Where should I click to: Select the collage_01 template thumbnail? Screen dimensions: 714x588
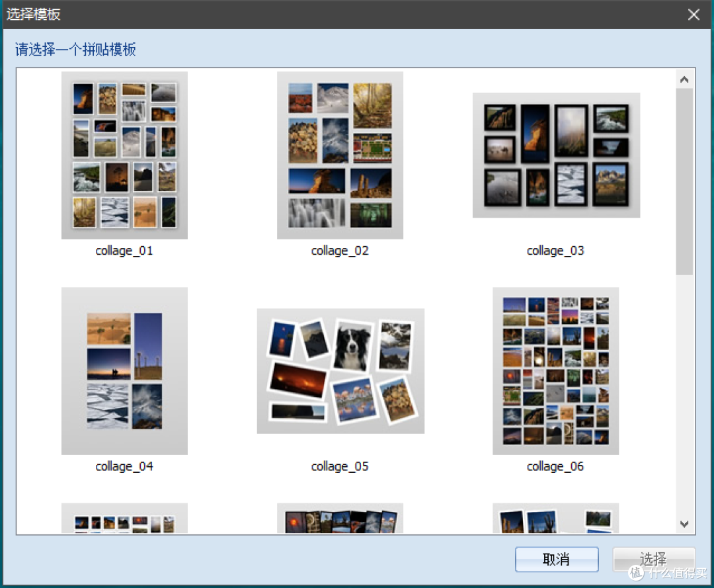[124, 155]
